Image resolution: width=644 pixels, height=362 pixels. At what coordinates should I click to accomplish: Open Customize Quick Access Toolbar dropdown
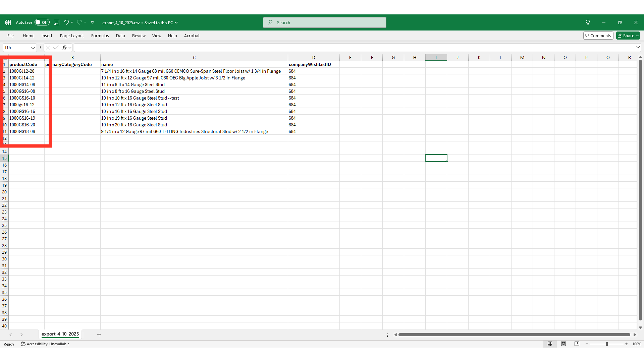coord(93,22)
